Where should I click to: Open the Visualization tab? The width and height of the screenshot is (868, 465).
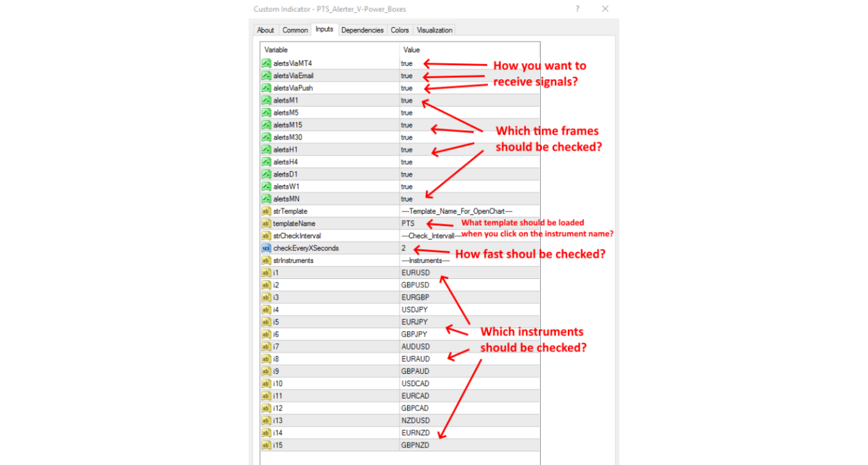(435, 30)
